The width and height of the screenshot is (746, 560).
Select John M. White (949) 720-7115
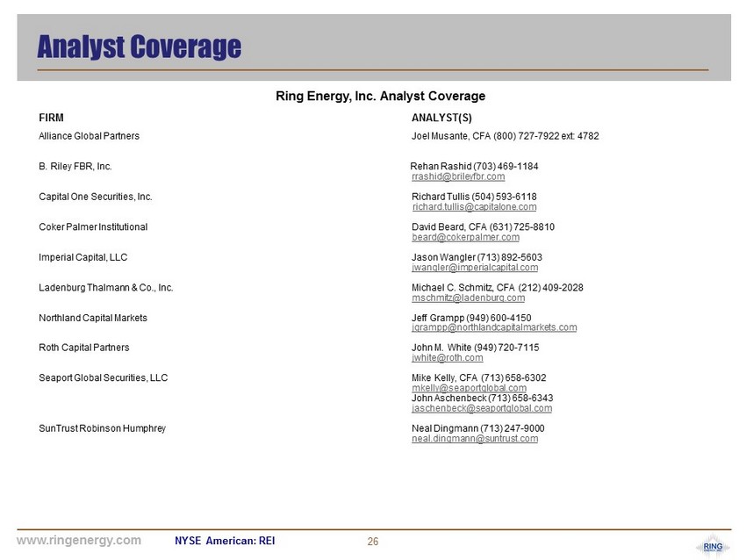click(x=476, y=348)
